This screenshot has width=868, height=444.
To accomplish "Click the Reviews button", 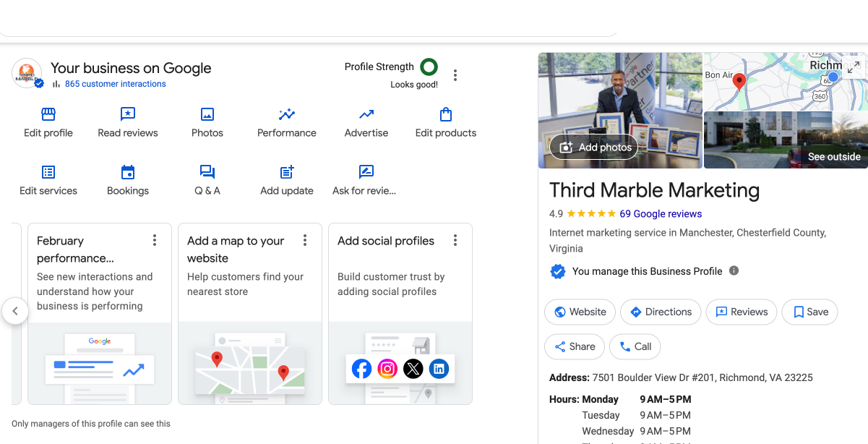I will [x=742, y=312].
